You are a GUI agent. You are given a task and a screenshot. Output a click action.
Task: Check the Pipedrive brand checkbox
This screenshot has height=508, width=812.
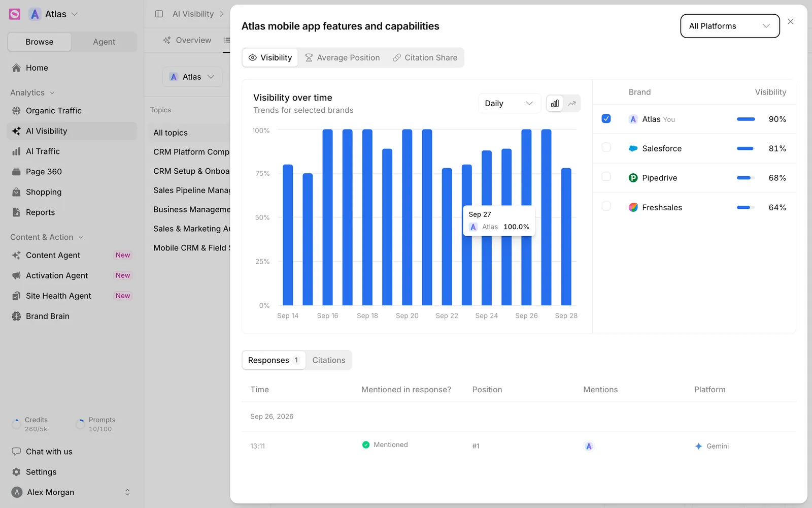pos(606,177)
